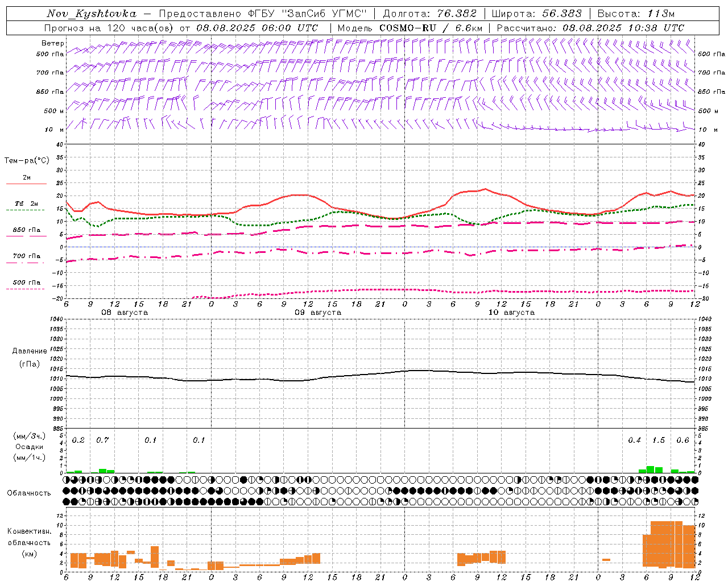This screenshot has width=728, height=582.
Task: Click the Td 2м legend label
Action: [27, 203]
